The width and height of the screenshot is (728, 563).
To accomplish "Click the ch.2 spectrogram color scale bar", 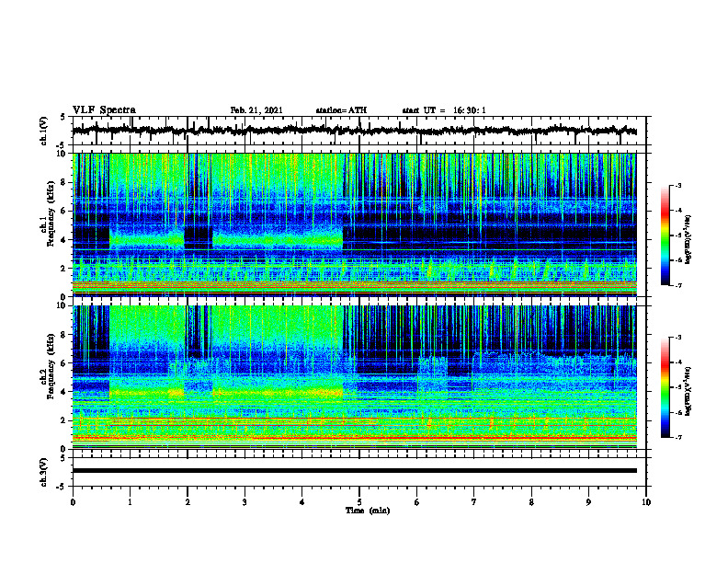I will pos(665,387).
